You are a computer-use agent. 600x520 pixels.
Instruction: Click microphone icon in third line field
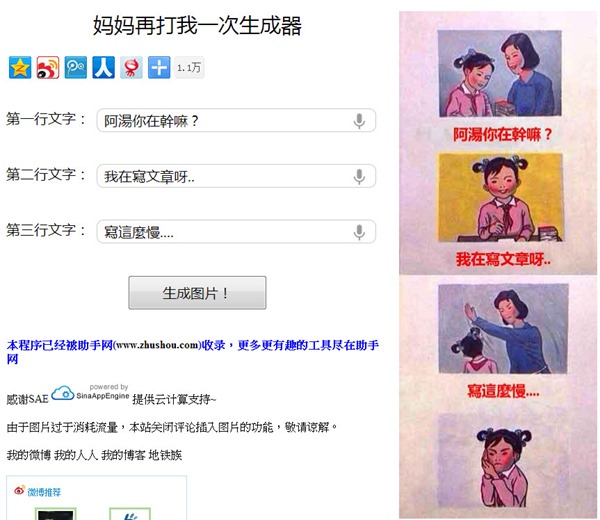coord(359,232)
